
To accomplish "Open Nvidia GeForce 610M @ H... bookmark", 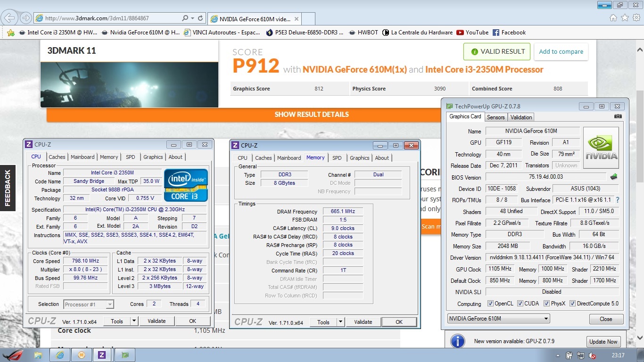I will (x=140, y=33).
